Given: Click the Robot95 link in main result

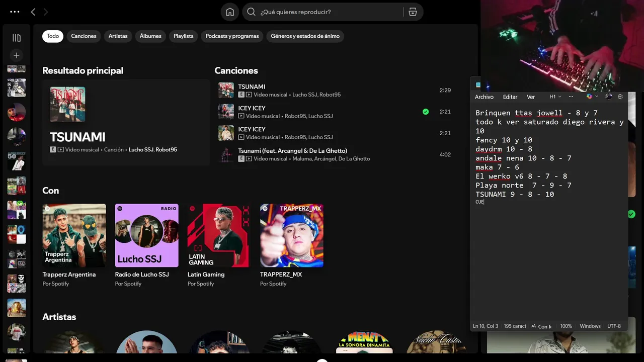Looking at the screenshot, I should (167, 150).
